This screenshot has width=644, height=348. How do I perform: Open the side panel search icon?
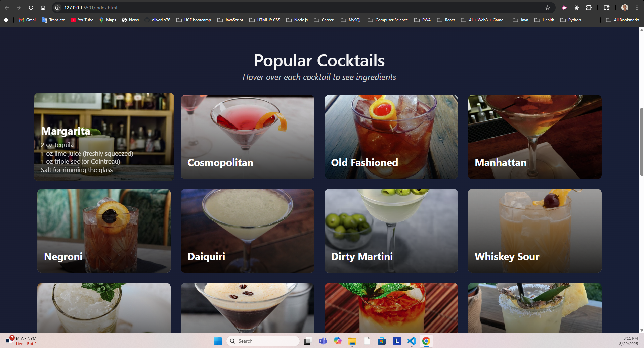coord(607,7)
